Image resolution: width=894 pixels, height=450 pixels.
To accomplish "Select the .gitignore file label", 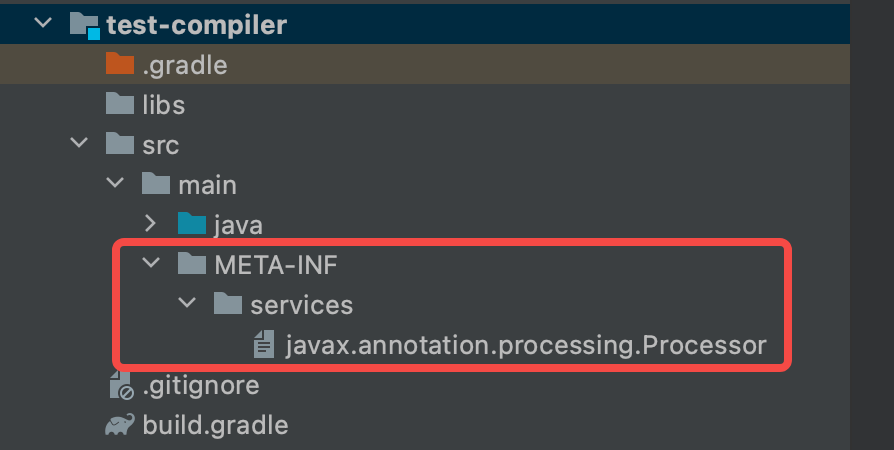I will pos(200,385).
